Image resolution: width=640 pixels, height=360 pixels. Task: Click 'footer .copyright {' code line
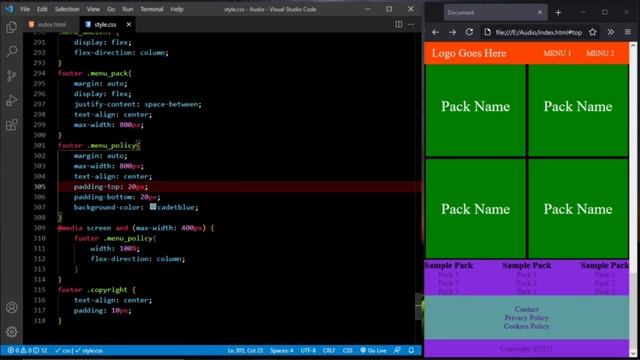click(97, 290)
